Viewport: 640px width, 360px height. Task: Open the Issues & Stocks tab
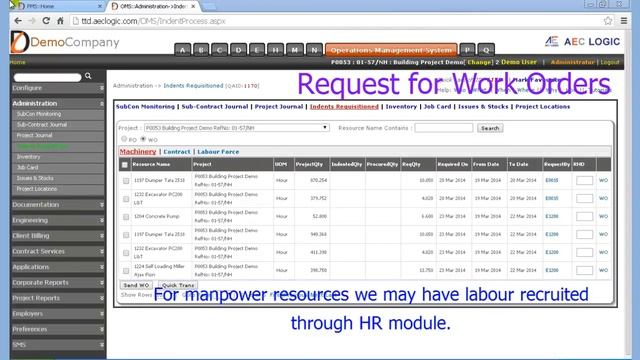(483, 107)
